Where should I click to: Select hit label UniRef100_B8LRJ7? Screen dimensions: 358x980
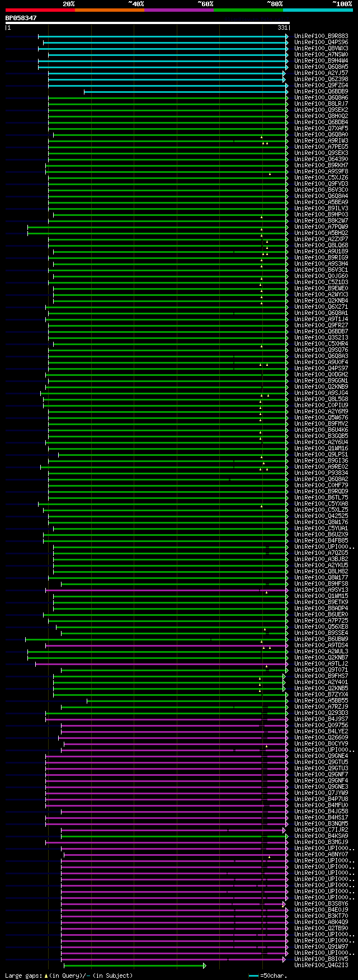(321, 104)
